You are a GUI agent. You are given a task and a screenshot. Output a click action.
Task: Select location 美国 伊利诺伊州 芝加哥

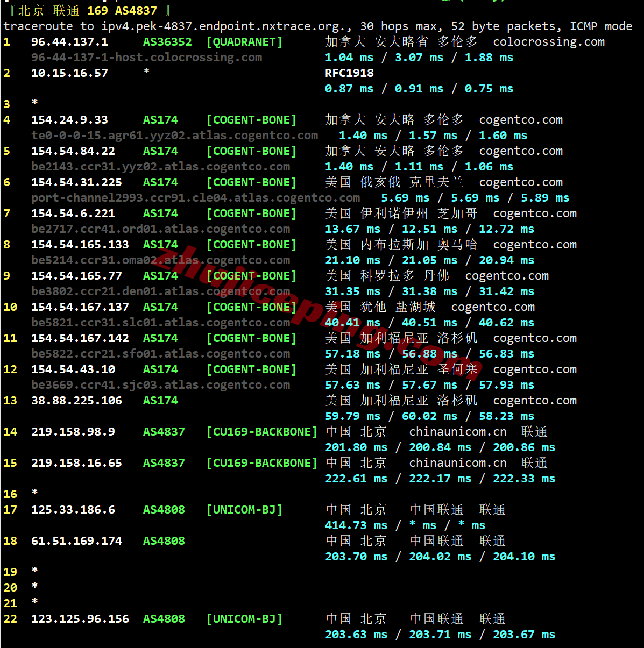(x=401, y=213)
